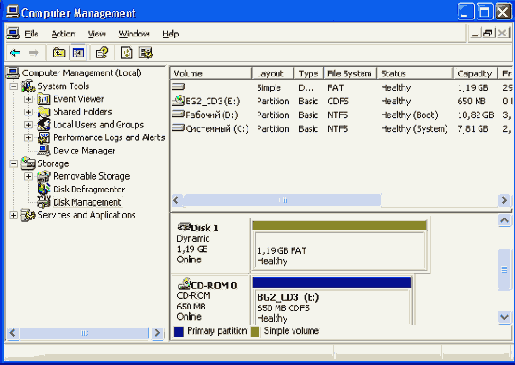Select Disk Management tree label
Viewport: 515px width, 365px height.
click(87, 202)
